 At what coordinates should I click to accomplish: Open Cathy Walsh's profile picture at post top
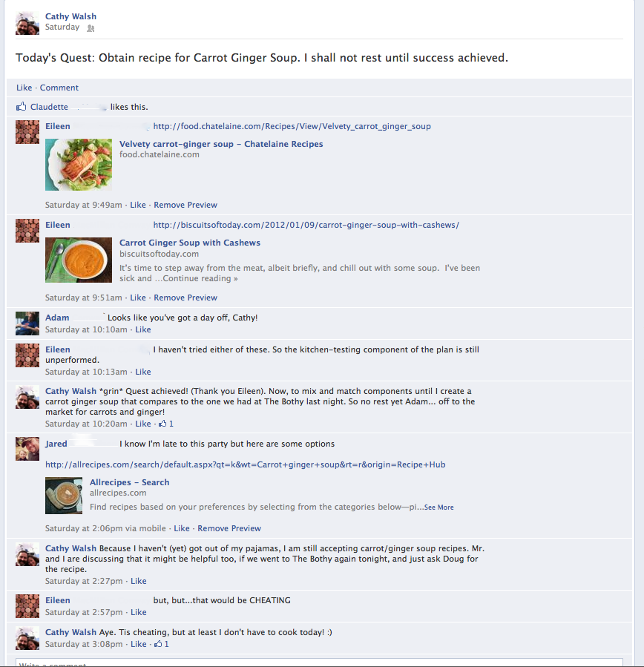(x=27, y=23)
